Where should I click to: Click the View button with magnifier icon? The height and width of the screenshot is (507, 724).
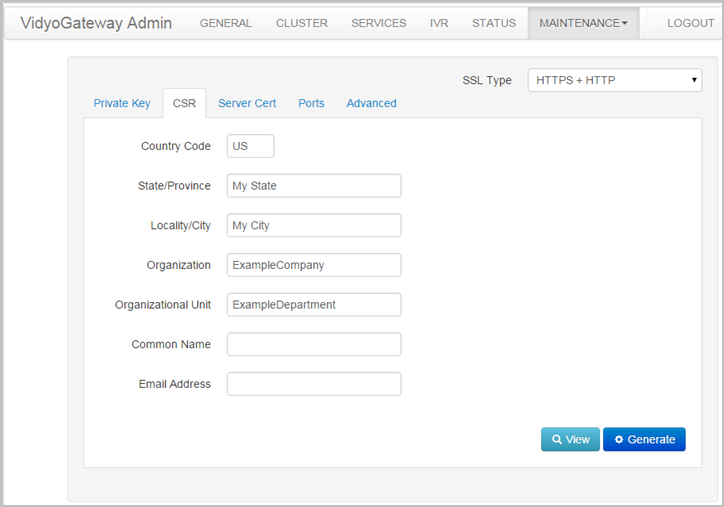[x=570, y=439]
